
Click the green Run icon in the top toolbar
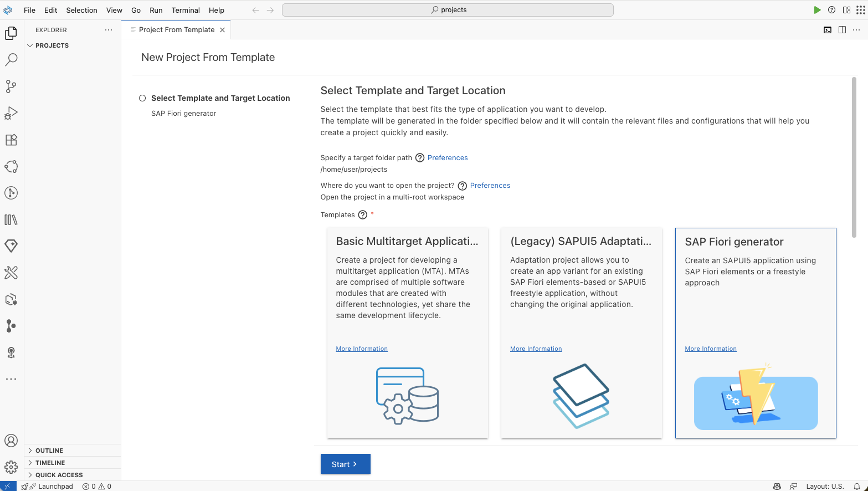coord(817,9)
